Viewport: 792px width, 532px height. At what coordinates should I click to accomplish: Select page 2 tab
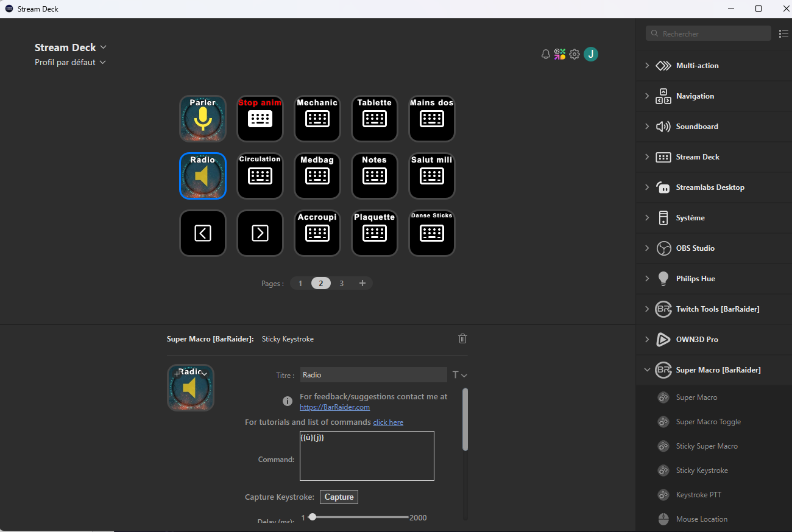coord(321,283)
